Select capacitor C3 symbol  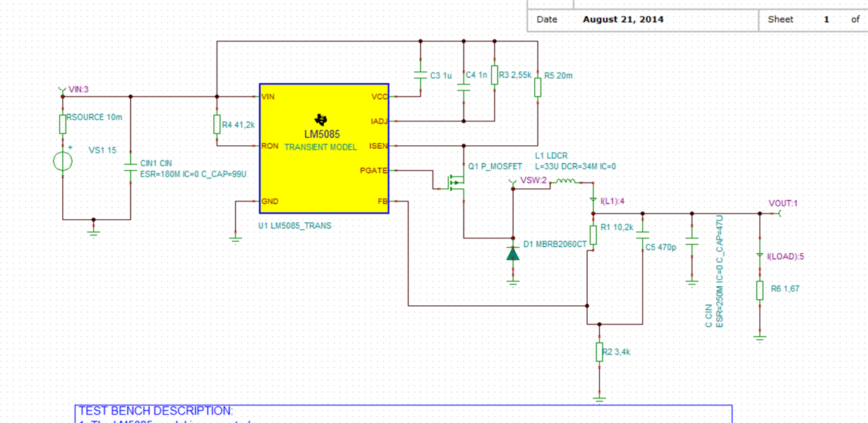[x=421, y=75]
